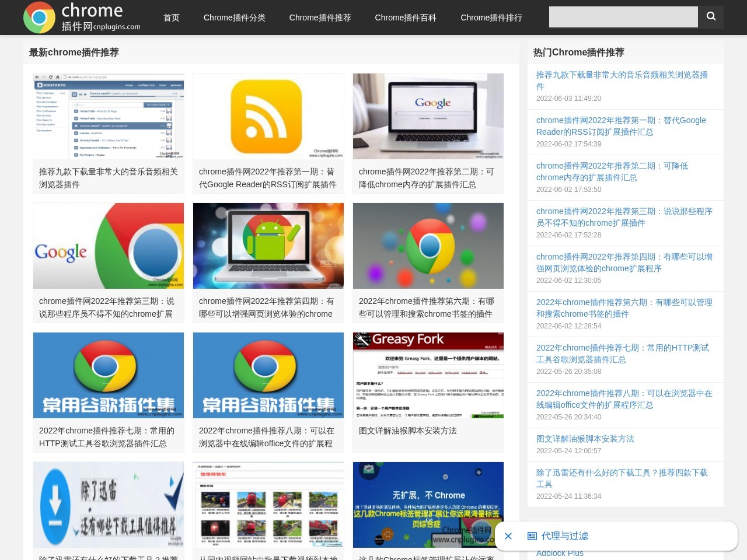The width and height of the screenshot is (747, 560).
Task: Click the search magnifier button
Action: click(711, 17)
